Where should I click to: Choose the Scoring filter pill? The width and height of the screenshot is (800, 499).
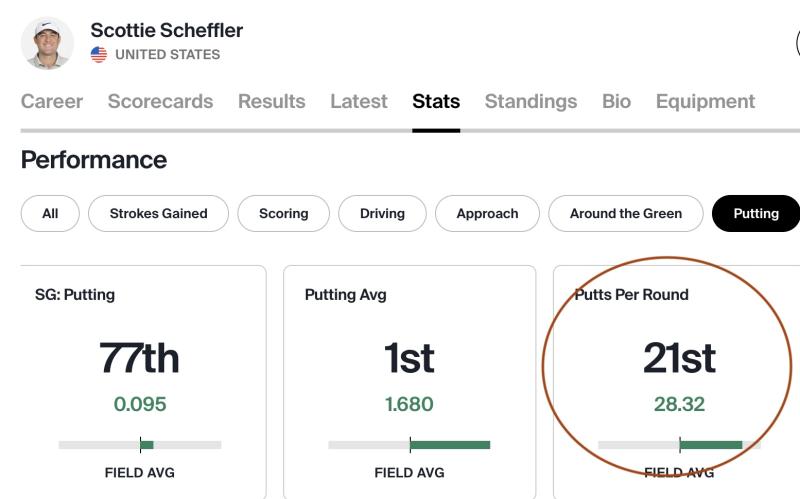pyautogui.click(x=284, y=213)
